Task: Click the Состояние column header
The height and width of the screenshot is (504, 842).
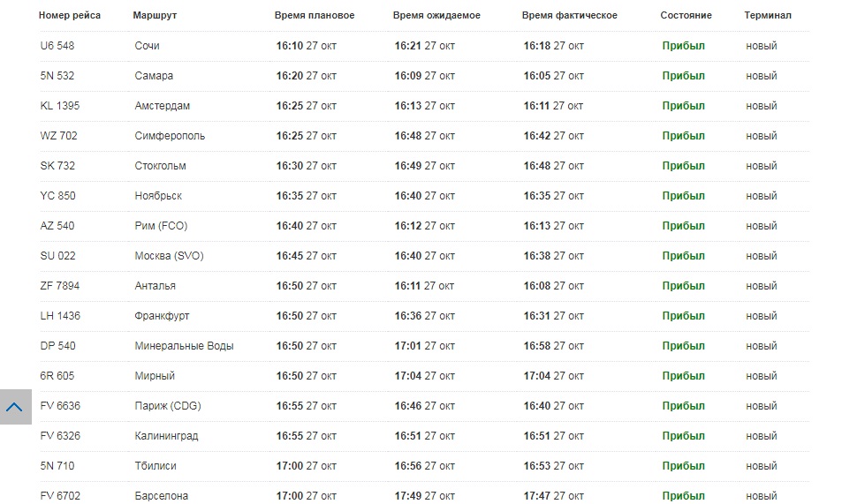Action: [x=686, y=16]
